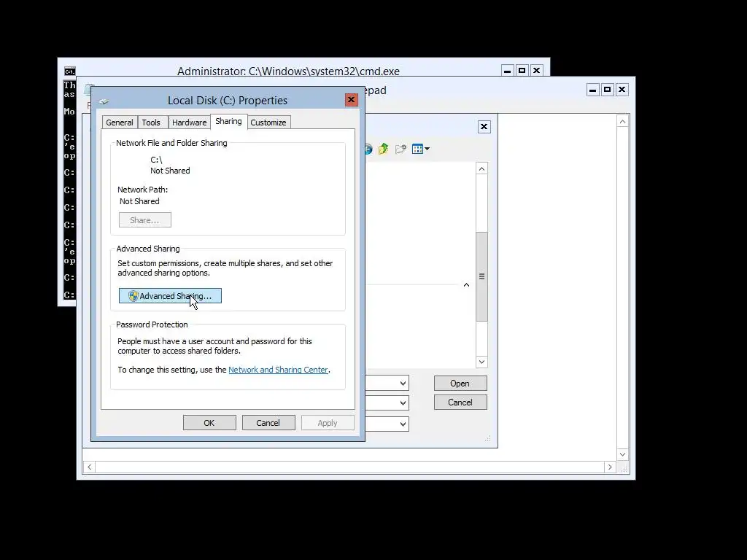Switch to the General tab
The width and height of the screenshot is (747, 560).
pyautogui.click(x=119, y=122)
